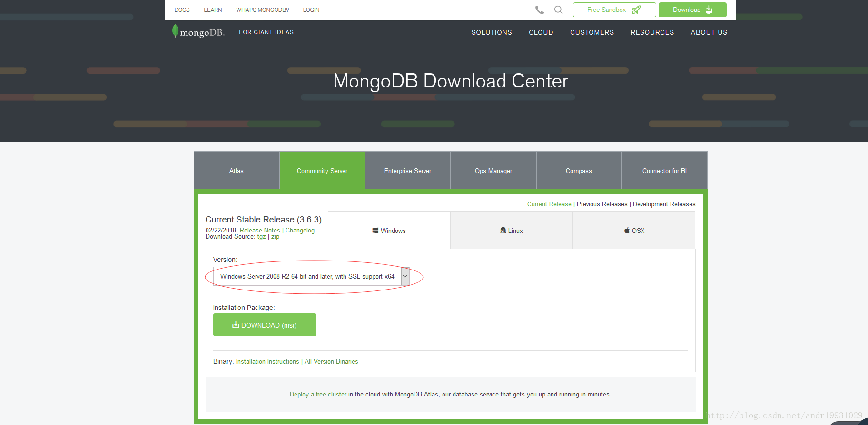Click the FOR GIANT IDEAS tagline

(x=266, y=32)
